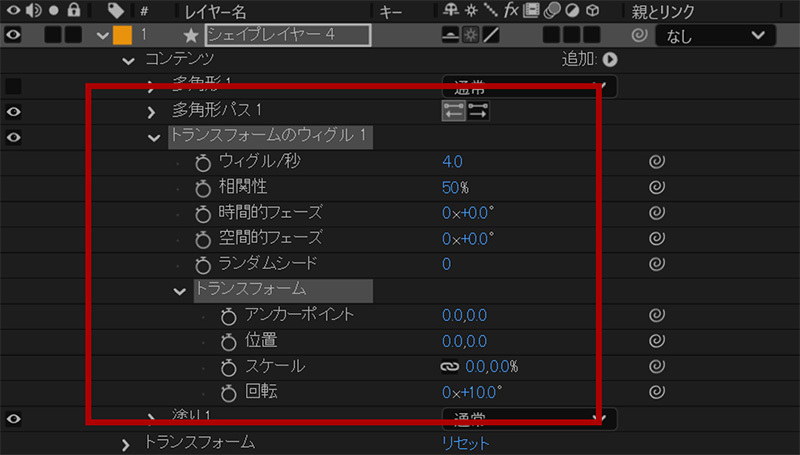Click orange label color swatch of layer 1
Image resolution: width=800 pixels, height=455 pixels.
pos(122,35)
